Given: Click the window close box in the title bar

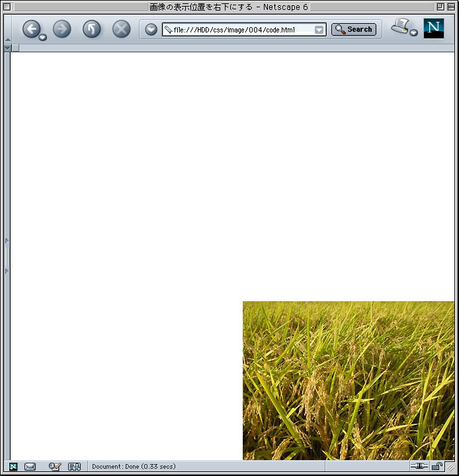Looking at the screenshot, I should click(x=7, y=7).
